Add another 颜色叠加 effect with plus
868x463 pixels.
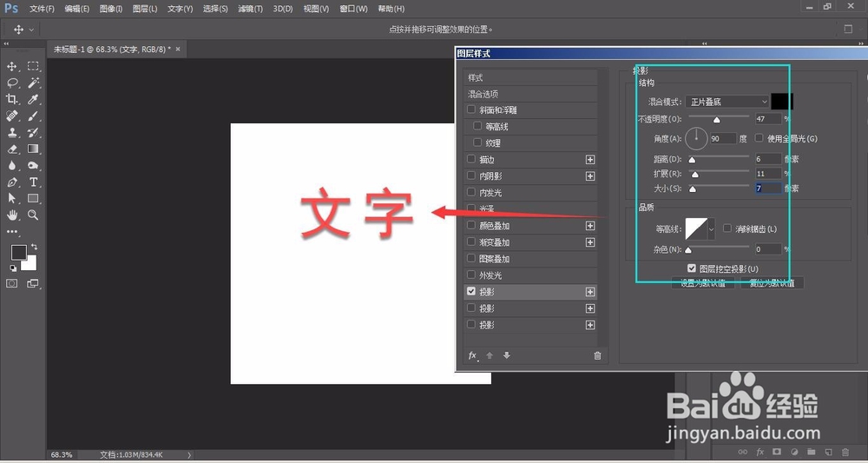coord(590,226)
